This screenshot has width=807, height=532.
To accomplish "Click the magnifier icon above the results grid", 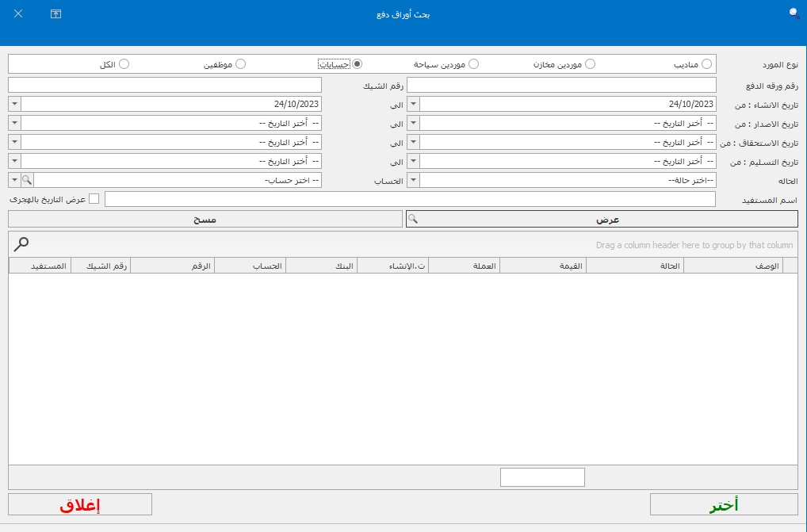I will pos(22,244).
